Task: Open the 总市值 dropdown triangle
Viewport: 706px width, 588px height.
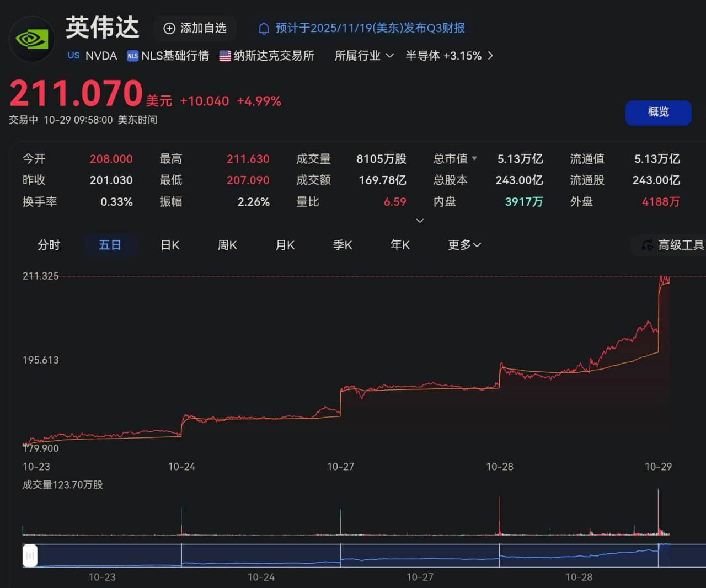Action: pos(474,159)
